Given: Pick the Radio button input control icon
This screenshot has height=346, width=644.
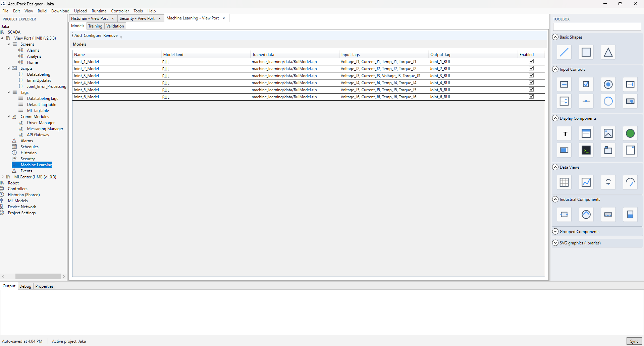Looking at the screenshot, I should click(608, 84).
